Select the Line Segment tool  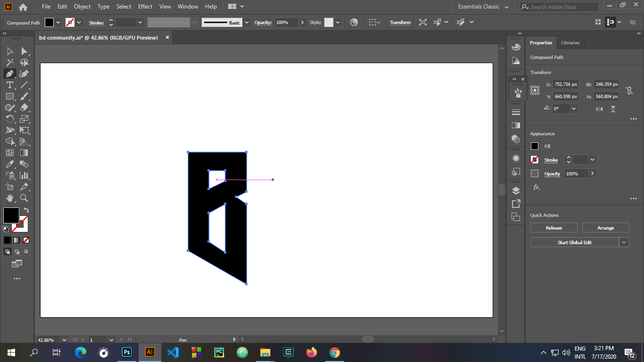(x=24, y=85)
